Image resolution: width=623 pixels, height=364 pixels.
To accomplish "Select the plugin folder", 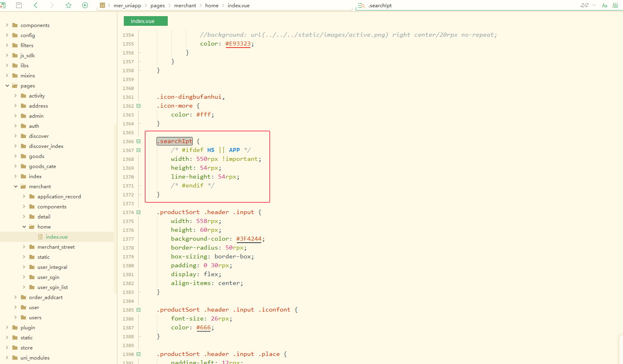I will click(28, 327).
